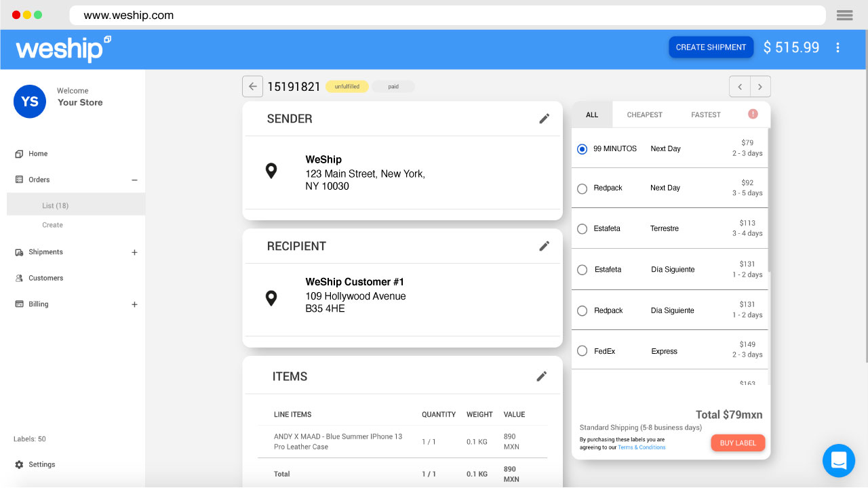Open the Terms & Conditions link
868x488 pixels.
[642, 447]
